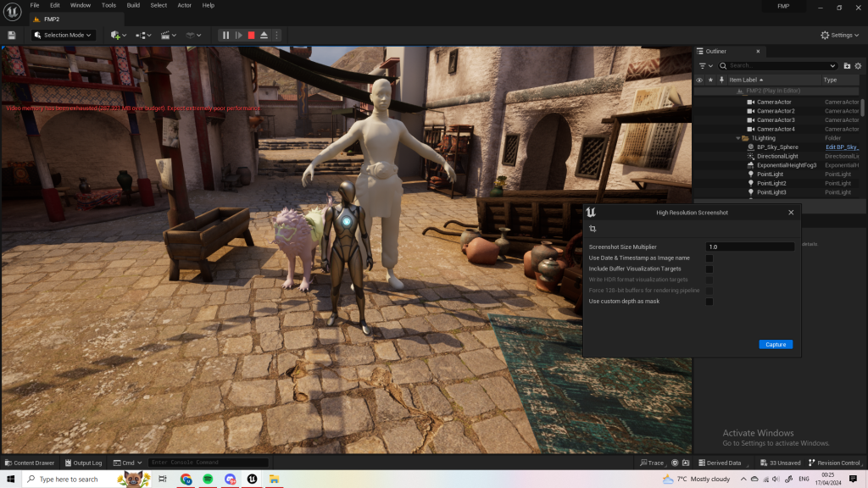Close the High Resolution Screenshot dialog
The width and height of the screenshot is (868, 488).
791,213
